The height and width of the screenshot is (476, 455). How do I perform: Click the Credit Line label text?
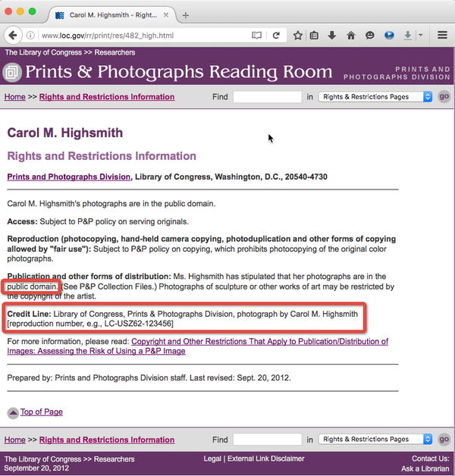point(29,314)
